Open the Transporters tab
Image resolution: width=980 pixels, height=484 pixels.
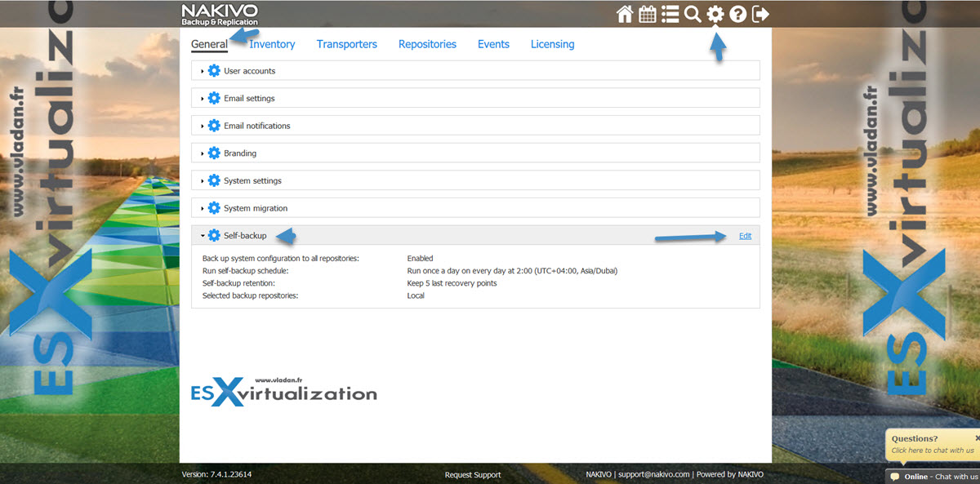tap(347, 44)
